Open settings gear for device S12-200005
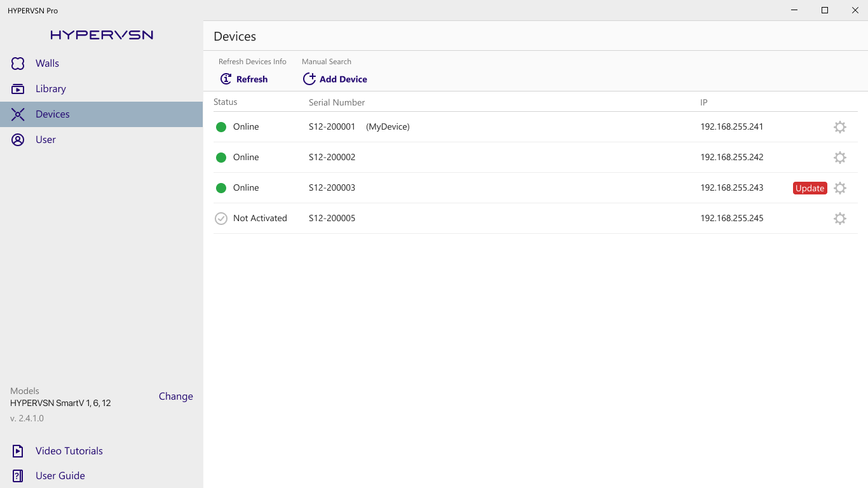 [839, 219]
